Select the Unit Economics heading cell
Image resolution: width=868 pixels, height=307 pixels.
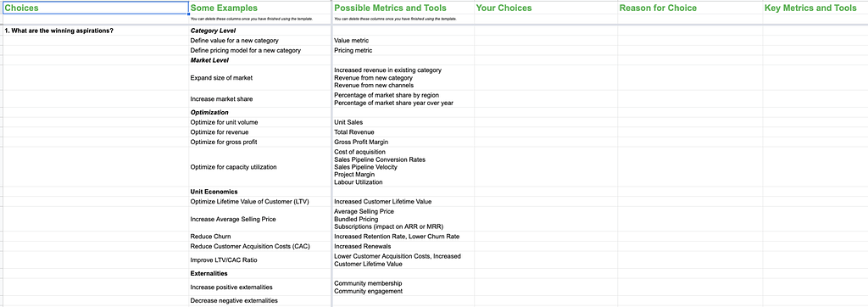pyautogui.click(x=260, y=192)
